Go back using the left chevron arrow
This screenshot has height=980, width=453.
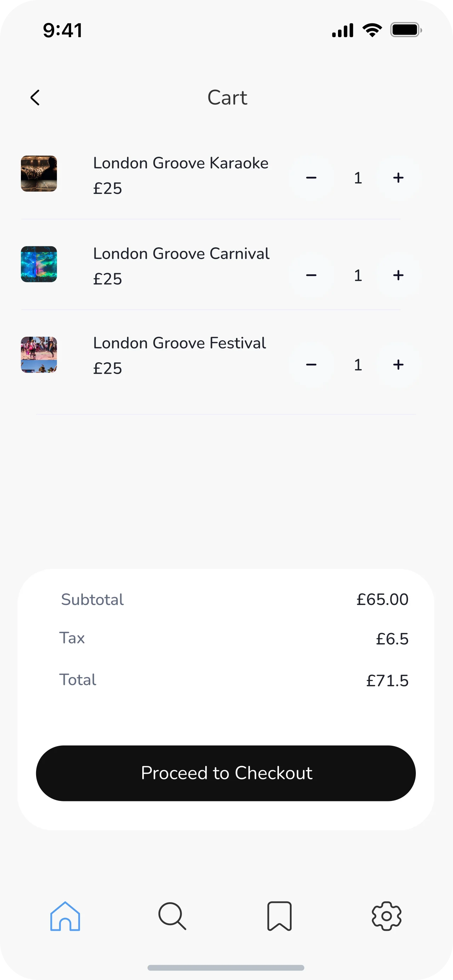(x=35, y=98)
